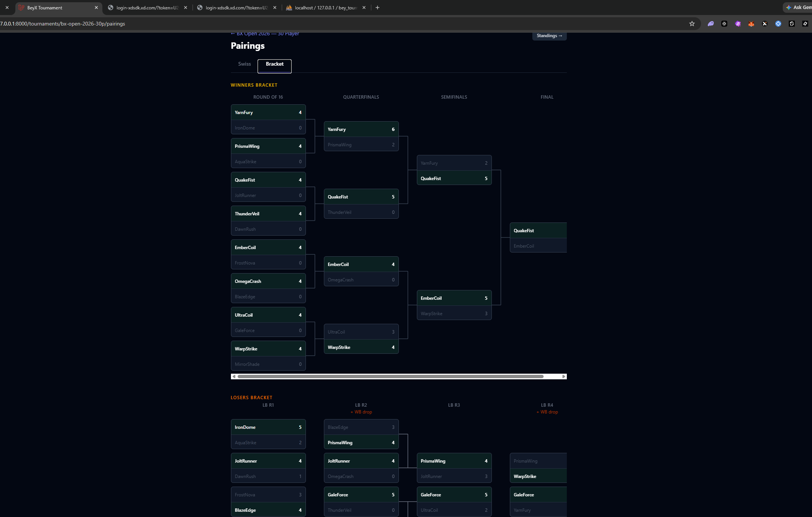
Task: Click the blue diamond extension icon
Action: coord(778,24)
